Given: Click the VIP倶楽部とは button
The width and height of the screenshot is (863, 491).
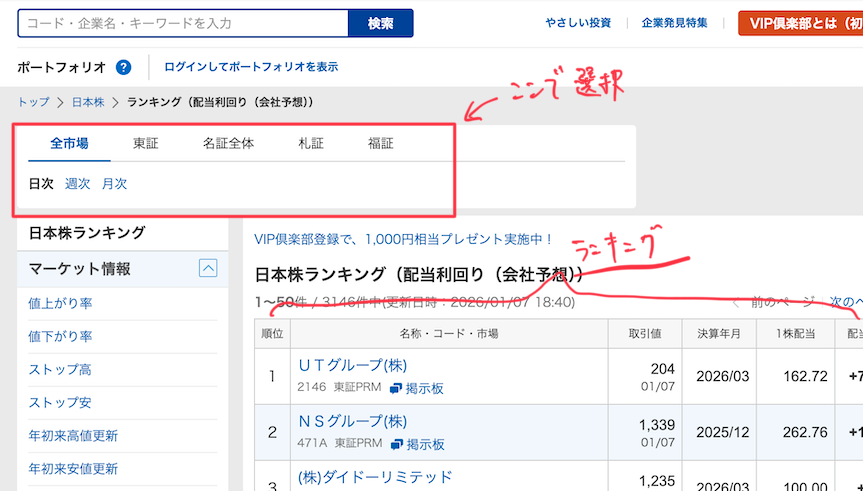Looking at the screenshot, I should (801, 23).
